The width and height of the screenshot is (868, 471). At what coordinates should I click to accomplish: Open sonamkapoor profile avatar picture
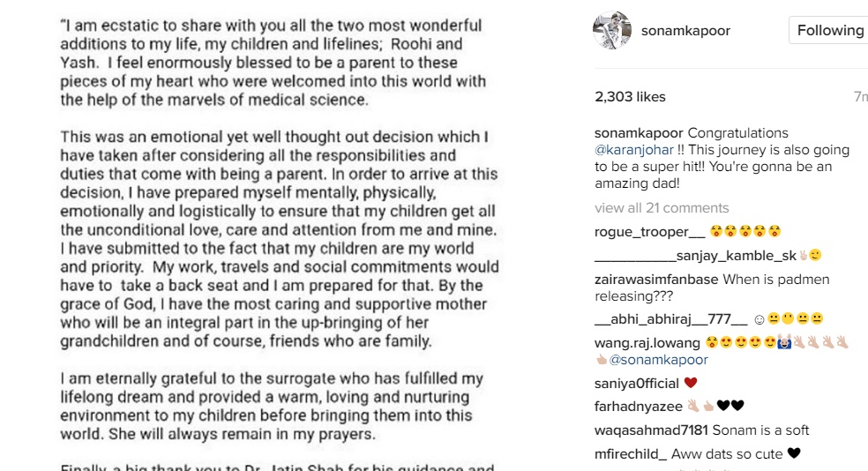click(611, 30)
